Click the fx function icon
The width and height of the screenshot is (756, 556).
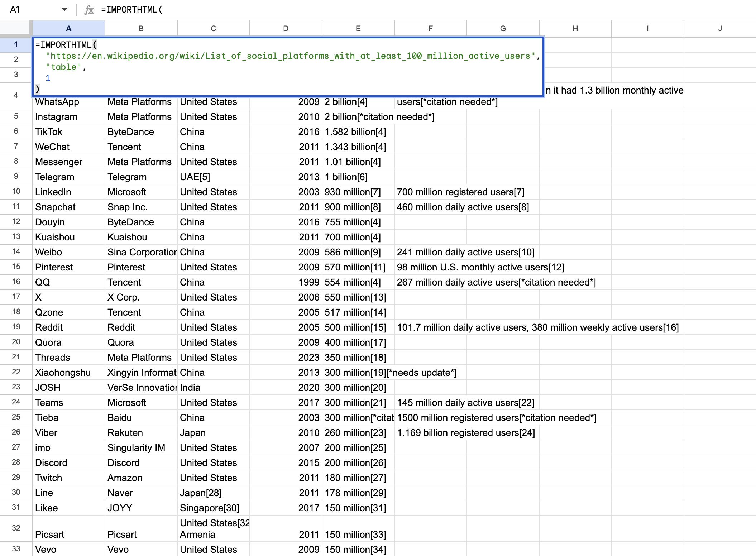89,10
